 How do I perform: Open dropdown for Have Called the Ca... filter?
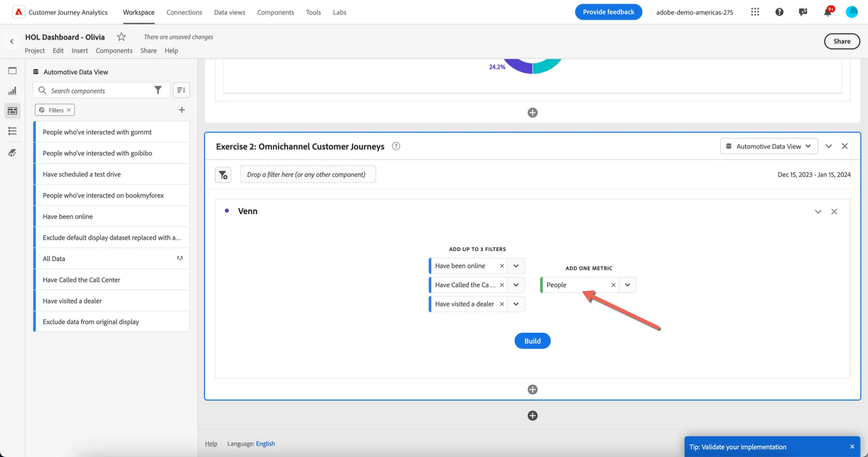coord(516,285)
